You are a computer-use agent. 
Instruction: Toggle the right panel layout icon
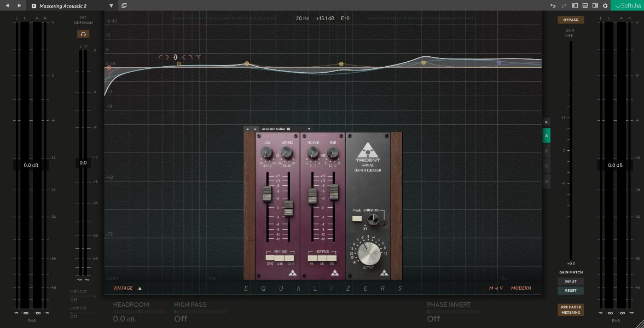coord(595,5)
